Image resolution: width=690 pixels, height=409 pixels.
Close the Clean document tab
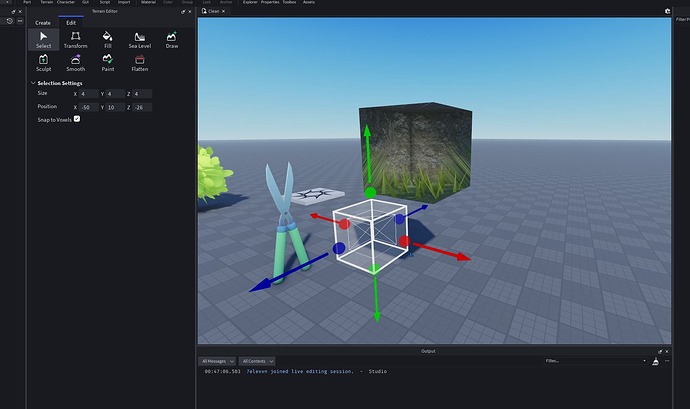coord(224,11)
